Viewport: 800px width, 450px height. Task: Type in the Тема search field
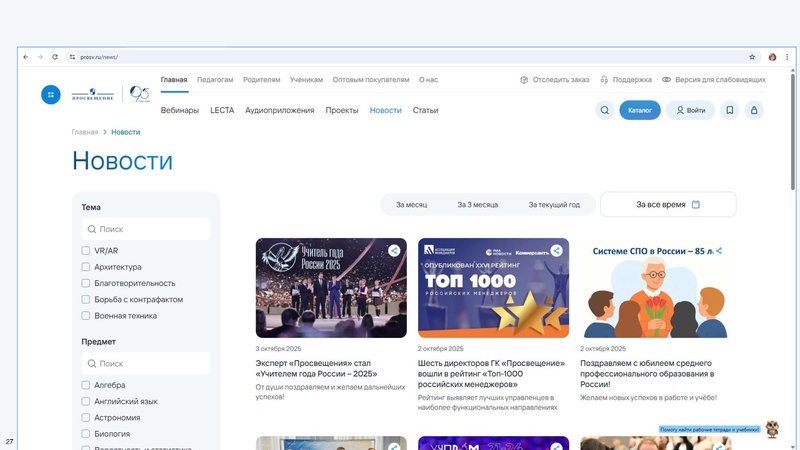tap(150, 229)
